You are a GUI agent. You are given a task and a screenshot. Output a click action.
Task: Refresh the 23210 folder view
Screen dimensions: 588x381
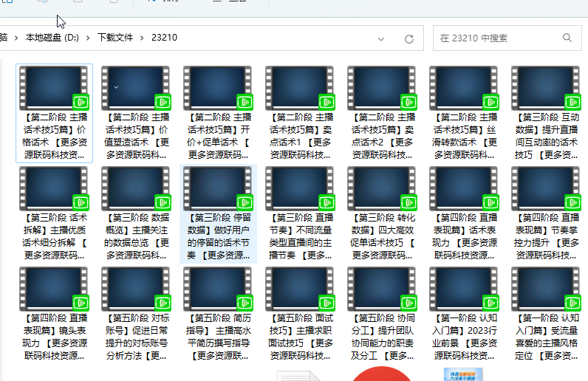click(409, 38)
